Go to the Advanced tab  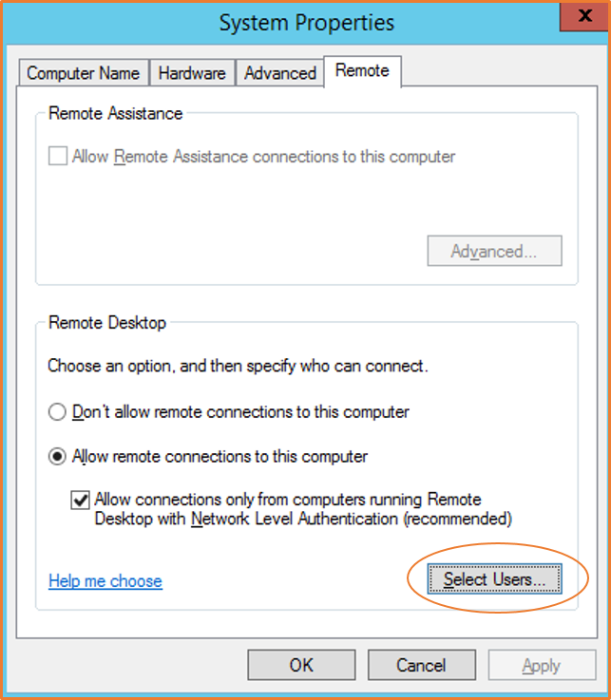click(x=279, y=73)
